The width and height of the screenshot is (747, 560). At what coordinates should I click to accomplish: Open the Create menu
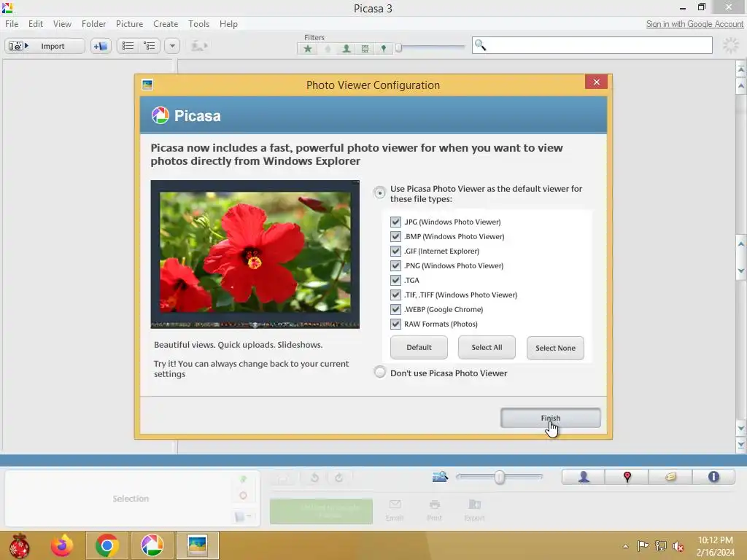(x=166, y=24)
